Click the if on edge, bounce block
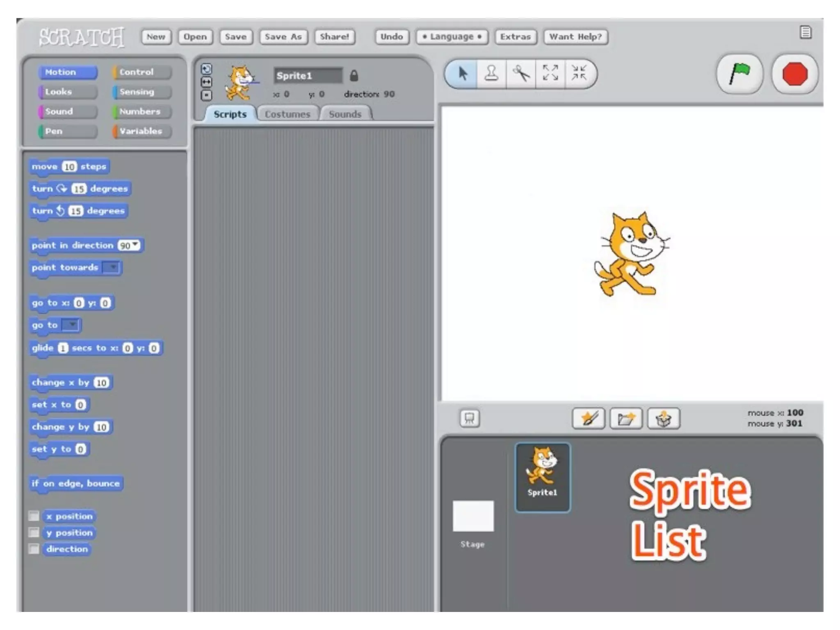840x630 pixels. 76,484
